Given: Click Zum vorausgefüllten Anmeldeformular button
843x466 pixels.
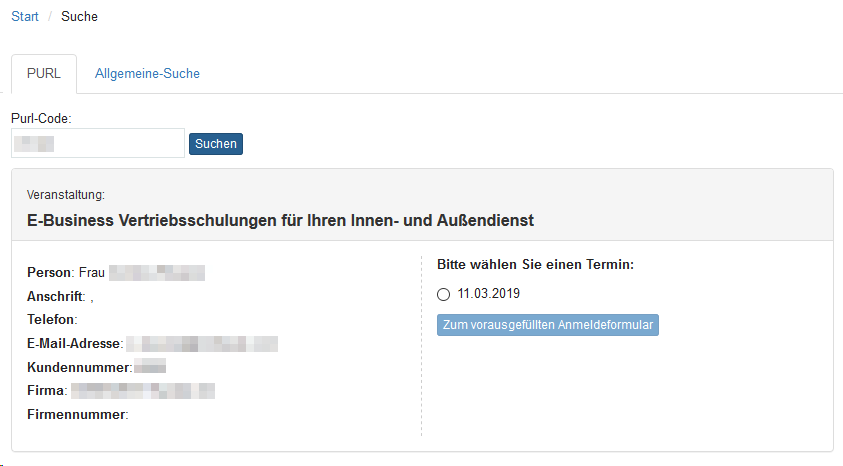Looking at the screenshot, I should pos(548,325).
